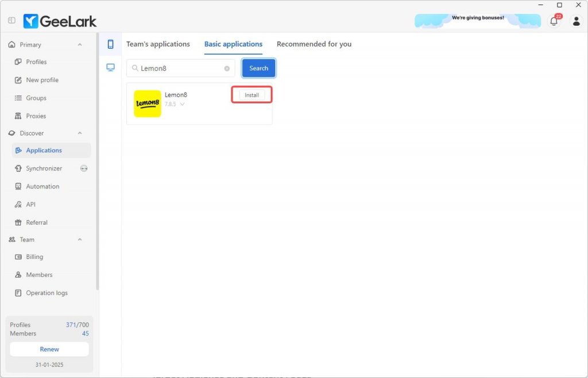Viewport: 588px width, 378px height.
Task: Collapse sidebar using the panel toggle icon
Action: coord(11,20)
